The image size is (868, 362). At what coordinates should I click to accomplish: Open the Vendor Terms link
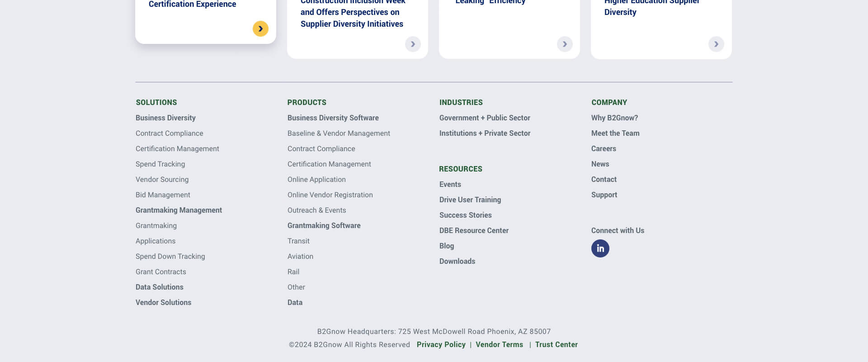click(x=499, y=344)
